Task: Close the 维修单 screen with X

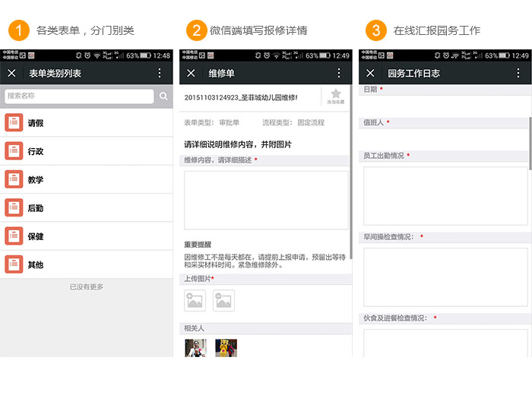Action: (x=191, y=73)
